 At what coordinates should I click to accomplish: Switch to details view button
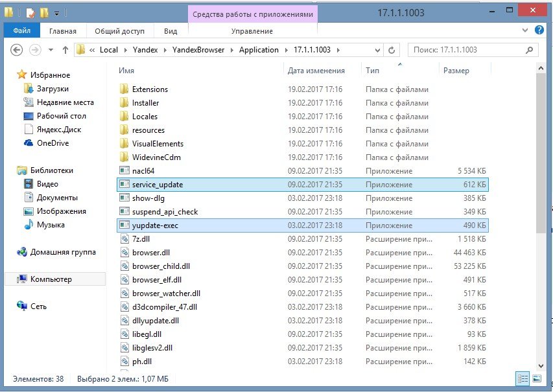523,379
